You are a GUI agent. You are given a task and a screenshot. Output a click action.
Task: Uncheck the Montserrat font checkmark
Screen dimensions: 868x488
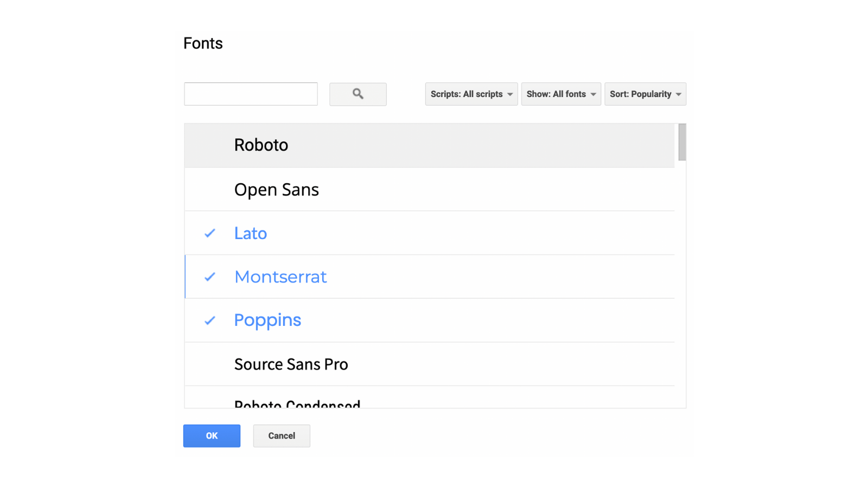[210, 277]
